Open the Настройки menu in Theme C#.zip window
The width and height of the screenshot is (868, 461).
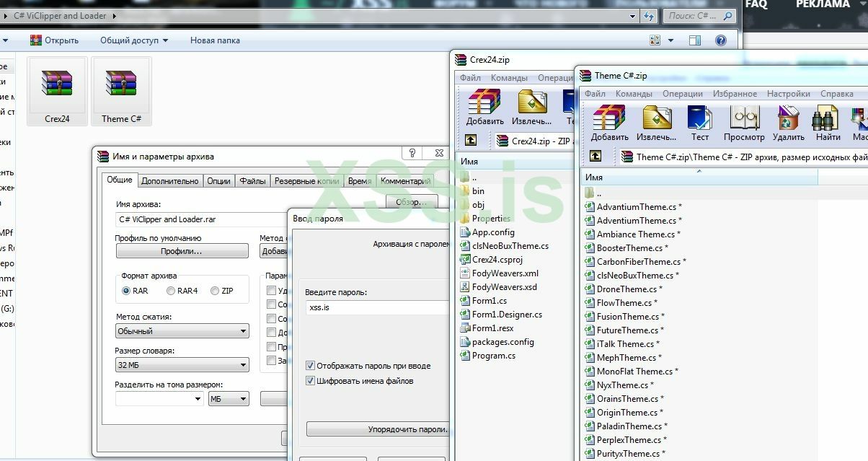pyautogui.click(x=788, y=94)
